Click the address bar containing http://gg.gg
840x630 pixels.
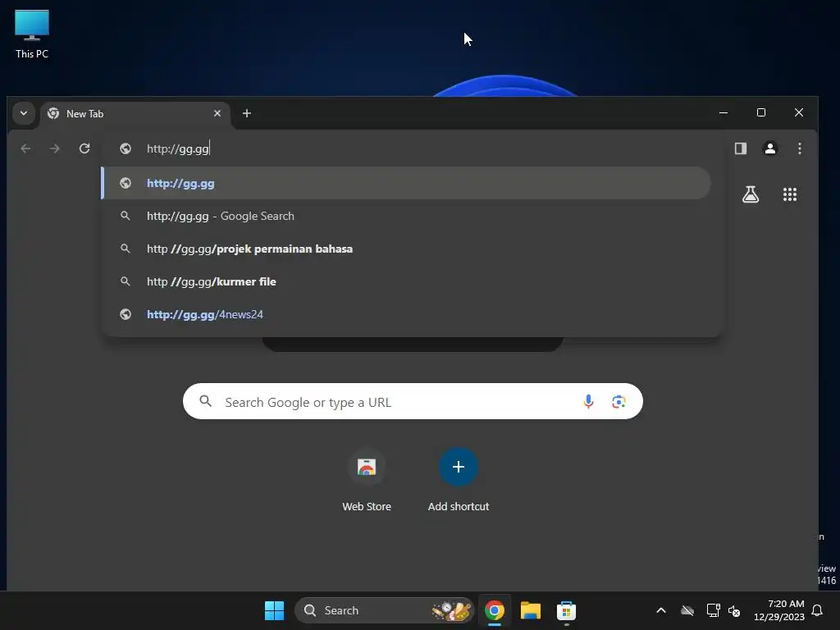413,148
